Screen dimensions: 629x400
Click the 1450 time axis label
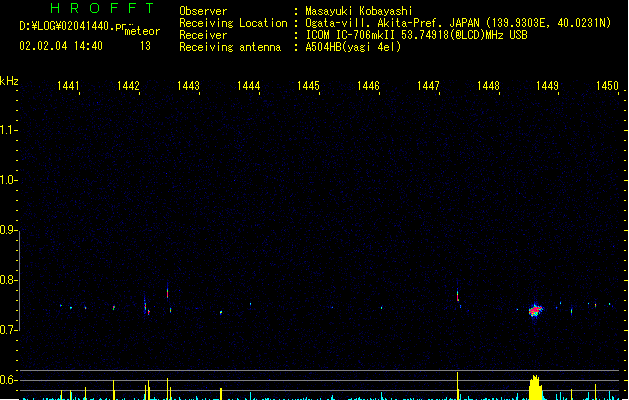[x=607, y=86]
